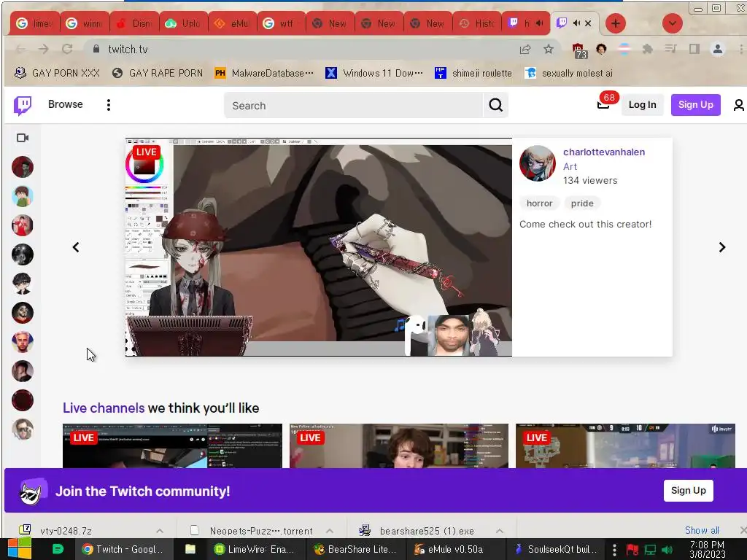Open the charlottevanhalen channel name link
This screenshot has height=560, width=747.
[603, 152]
